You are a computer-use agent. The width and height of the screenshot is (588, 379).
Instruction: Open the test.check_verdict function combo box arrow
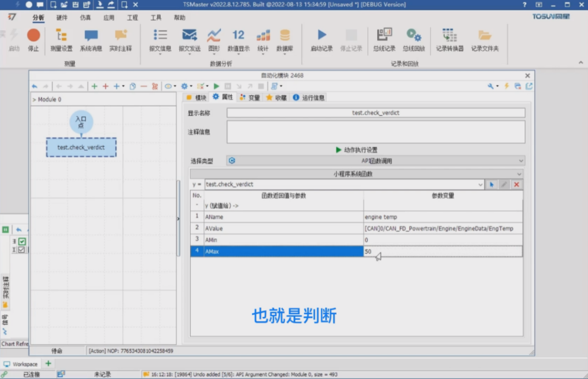click(481, 184)
